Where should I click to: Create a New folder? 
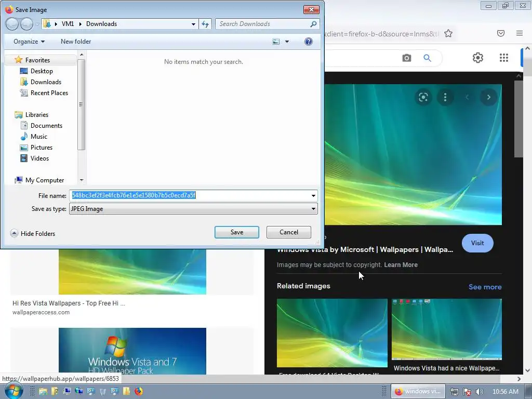tap(76, 42)
